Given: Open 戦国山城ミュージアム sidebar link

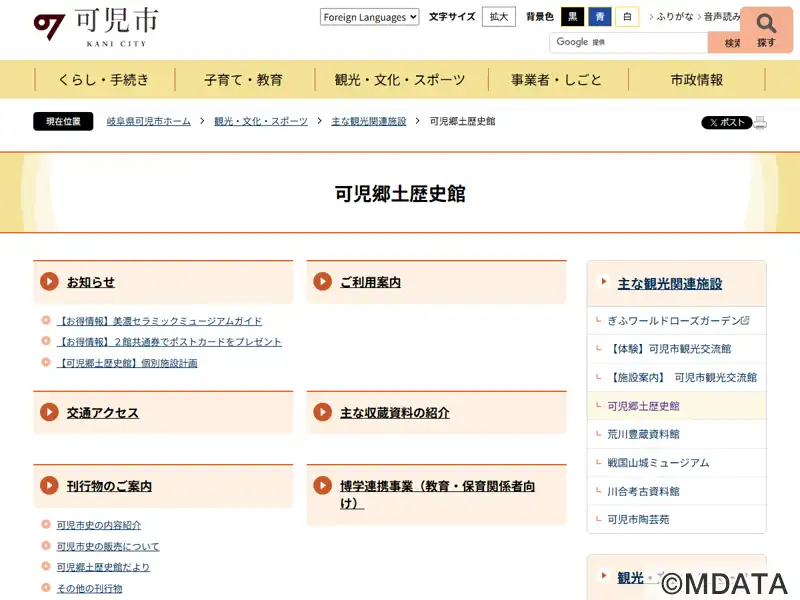Looking at the screenshot, I should (x=658, y=463).
